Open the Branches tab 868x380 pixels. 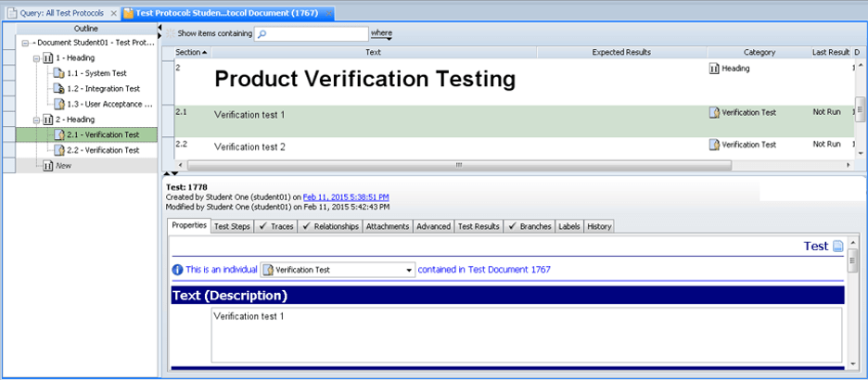pyautogui.click(x=530, y=226)
